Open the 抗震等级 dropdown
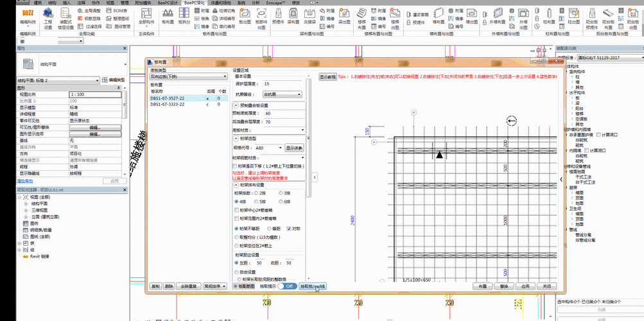 click(282, 94)
